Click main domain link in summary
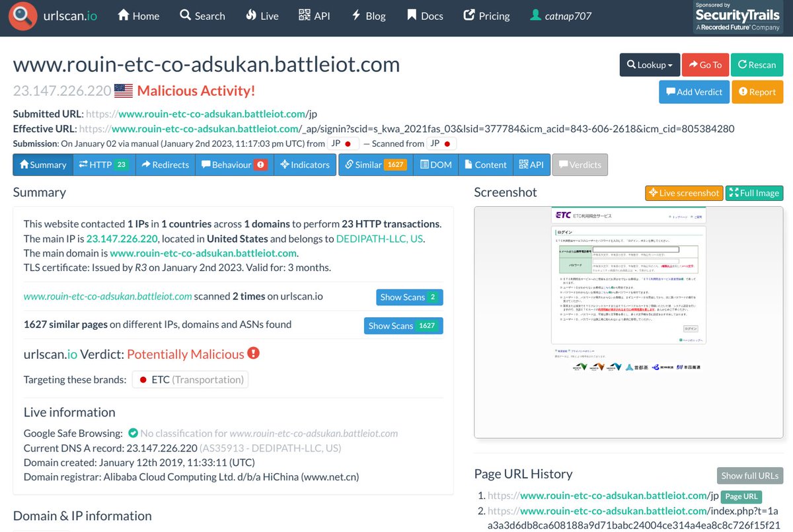This screenshot has width=793, height=532. (x=204, y=253)
